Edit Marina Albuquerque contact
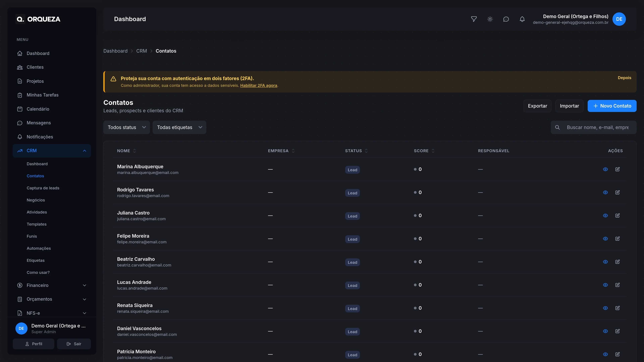 click(x=618, y=169)
